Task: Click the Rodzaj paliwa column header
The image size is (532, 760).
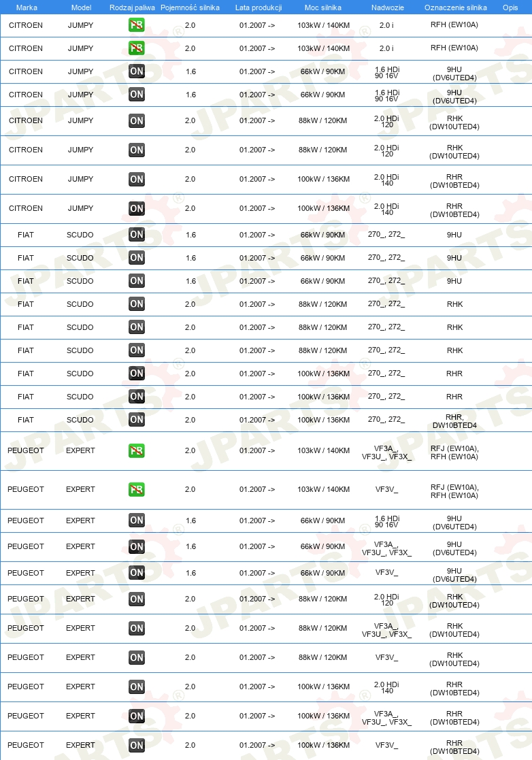Action: (x=132, y=7)
